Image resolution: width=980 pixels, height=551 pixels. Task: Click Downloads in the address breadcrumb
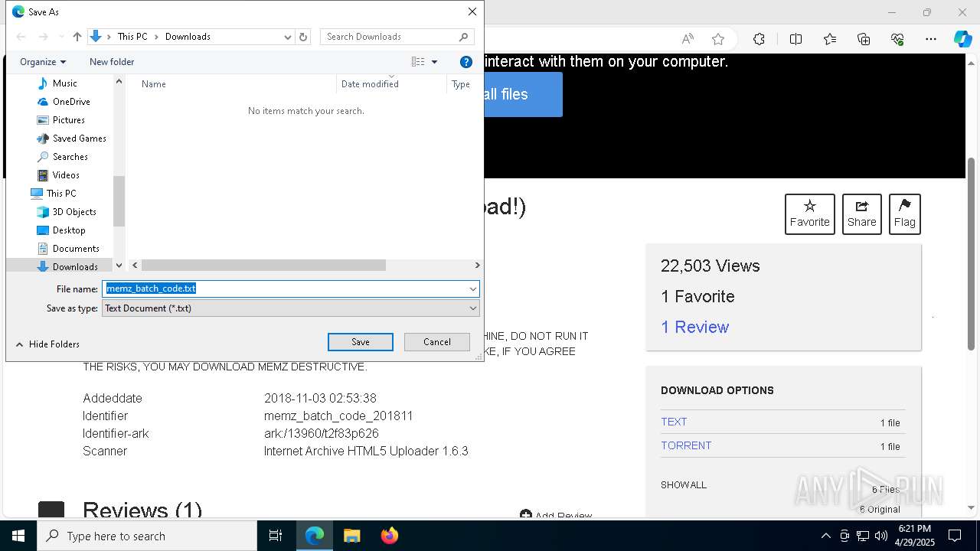(188, 37)
